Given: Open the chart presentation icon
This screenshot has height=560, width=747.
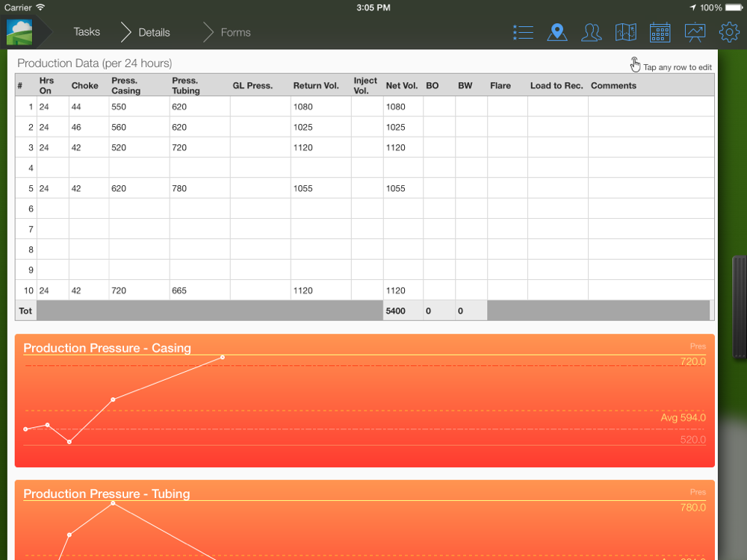Looking at the screenshot, I should point(695,32).
